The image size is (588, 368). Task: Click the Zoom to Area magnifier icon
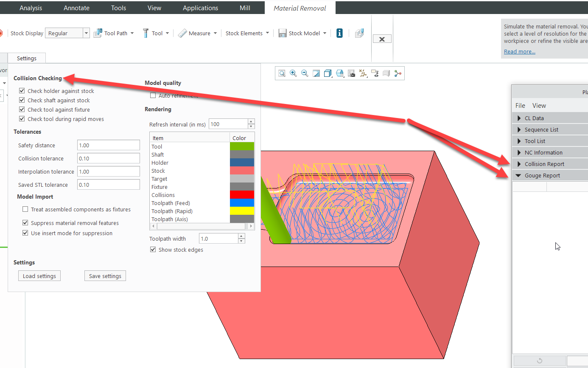tap(282, 73)
